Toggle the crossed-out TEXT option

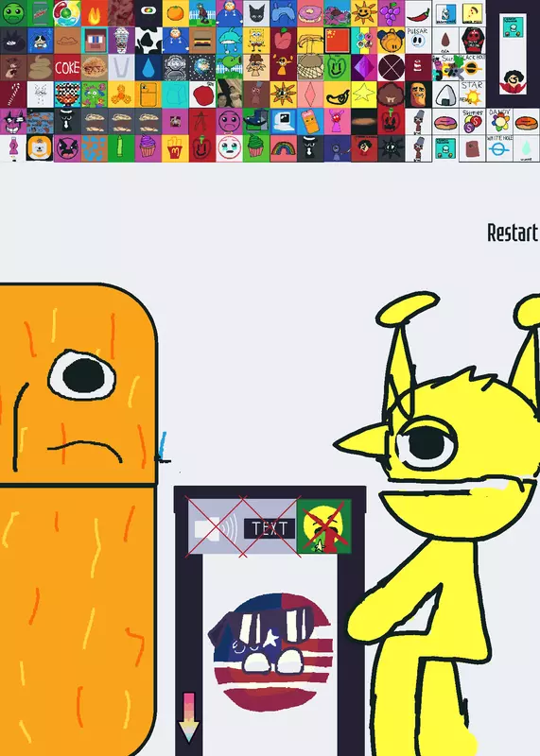(x=270, y=528)
